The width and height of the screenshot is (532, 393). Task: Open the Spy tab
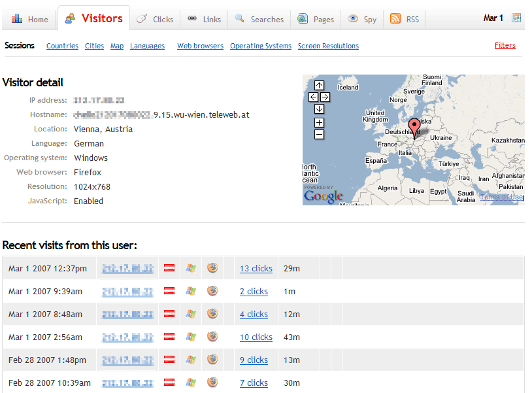pos(362,19)
